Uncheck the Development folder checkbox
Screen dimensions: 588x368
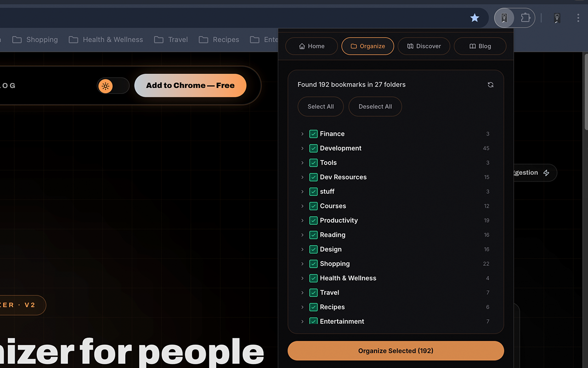point(313,148)
